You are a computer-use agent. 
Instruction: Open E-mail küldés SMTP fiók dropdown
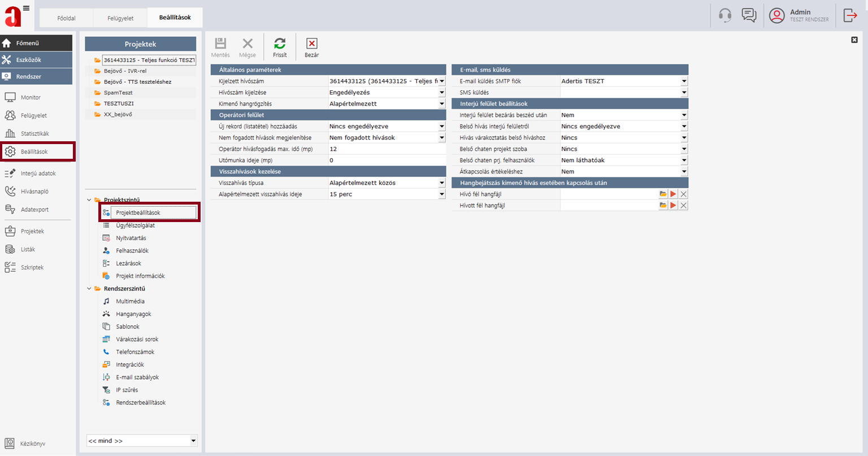683,81
